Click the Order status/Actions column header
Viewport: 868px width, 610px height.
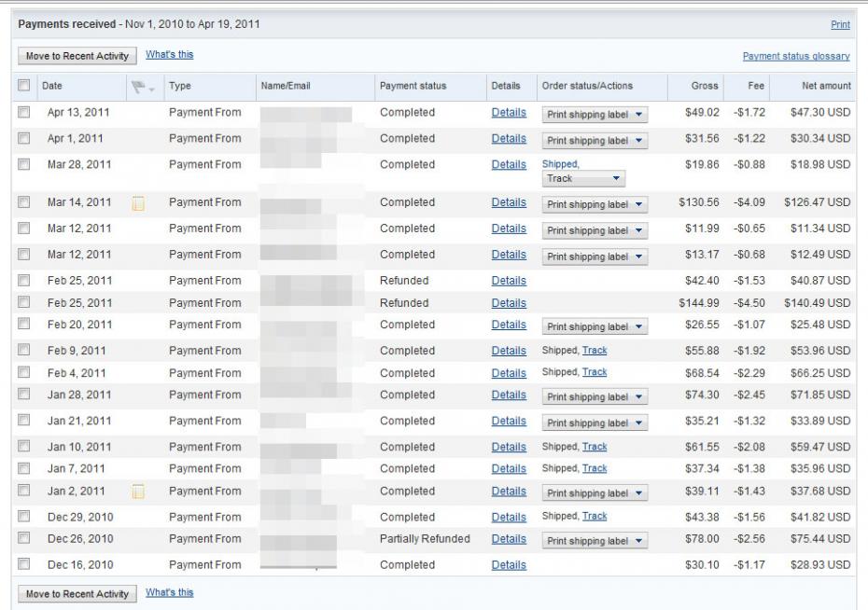587,86
